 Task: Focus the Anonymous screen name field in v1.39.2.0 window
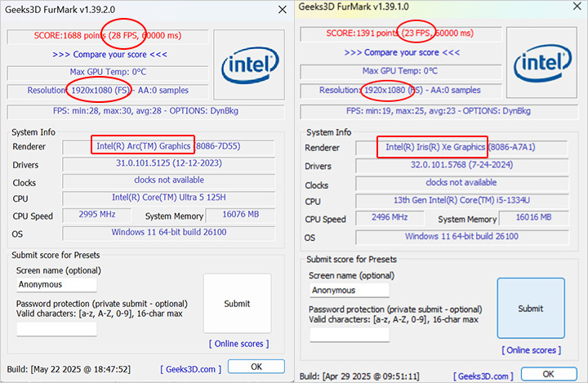(56, 284)
